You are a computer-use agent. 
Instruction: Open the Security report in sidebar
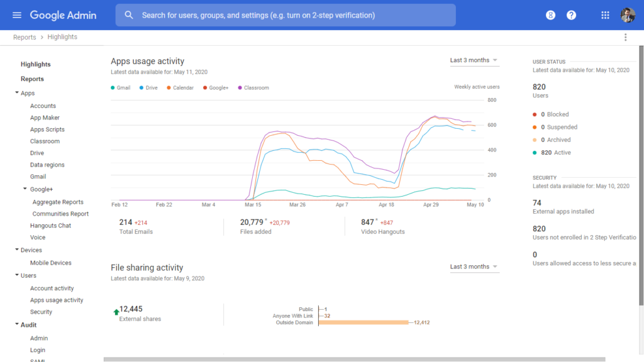[41, 312]
